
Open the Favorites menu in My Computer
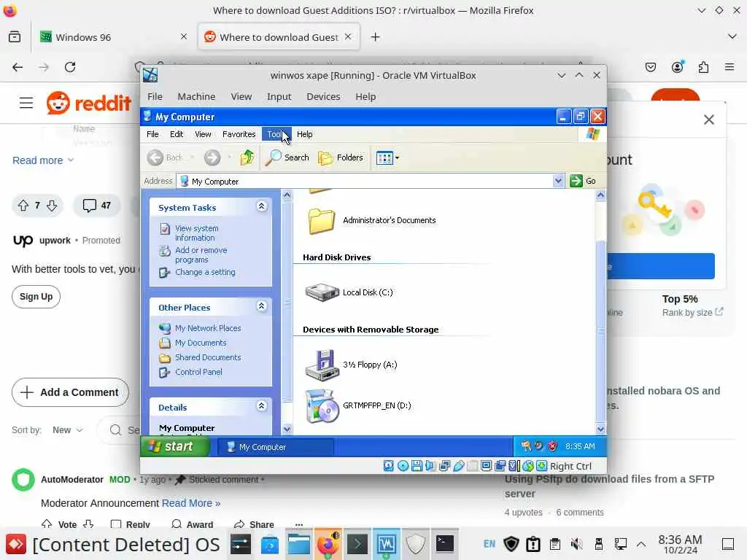239,134
